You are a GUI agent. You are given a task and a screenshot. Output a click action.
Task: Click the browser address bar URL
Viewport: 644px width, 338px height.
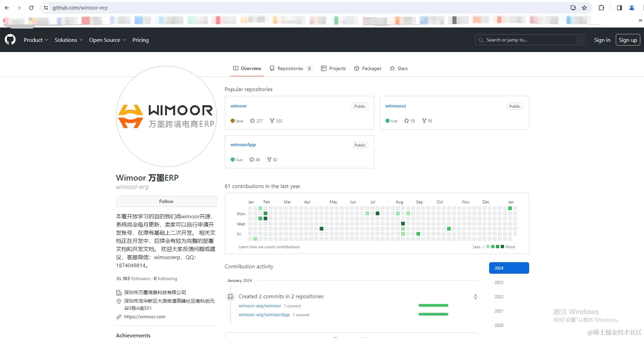point(80,8)
